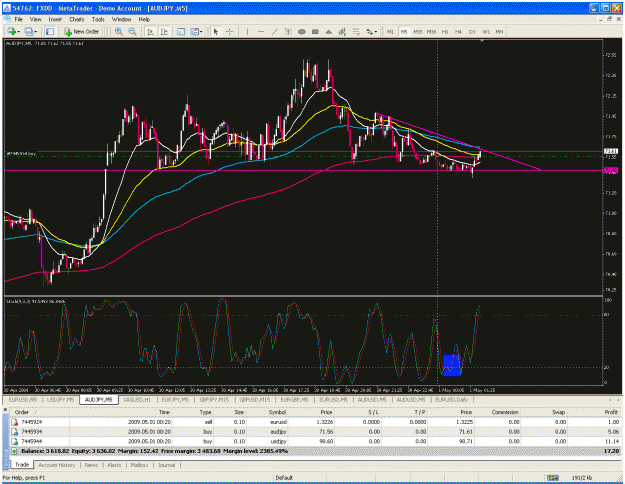Click the New Order button

[x=81, y=31]
